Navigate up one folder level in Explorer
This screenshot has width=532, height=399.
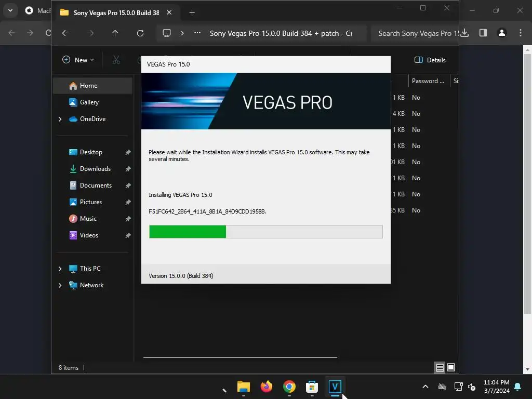(x=115, y=33)
